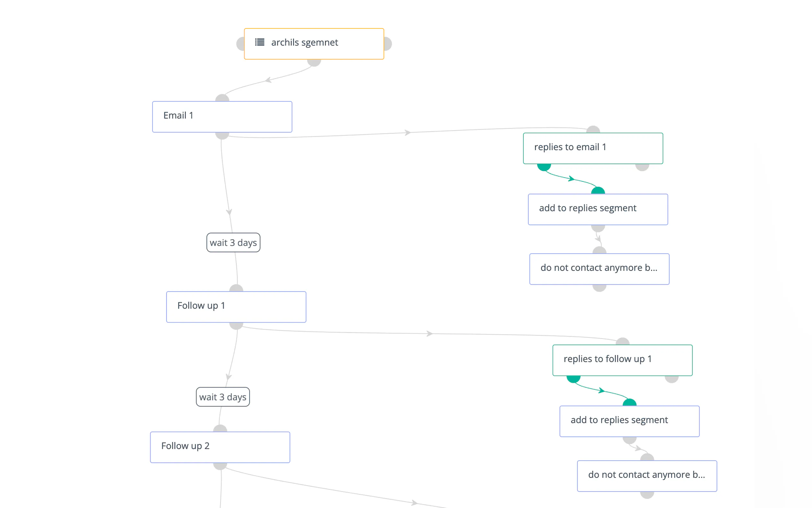Click the top connector of the do not contact node below the first add to replies segment

[599, 250]
